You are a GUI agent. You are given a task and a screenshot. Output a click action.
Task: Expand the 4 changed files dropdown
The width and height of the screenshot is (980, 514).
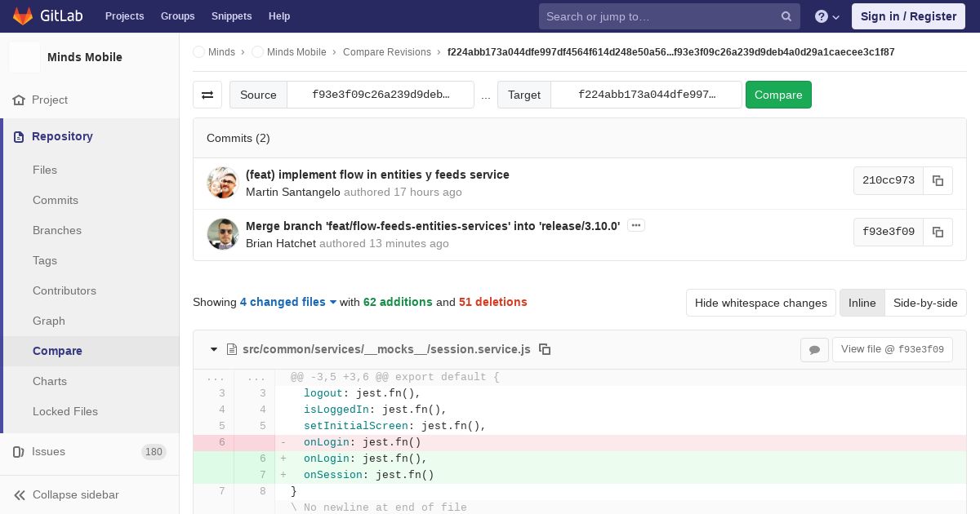(288, 302)
